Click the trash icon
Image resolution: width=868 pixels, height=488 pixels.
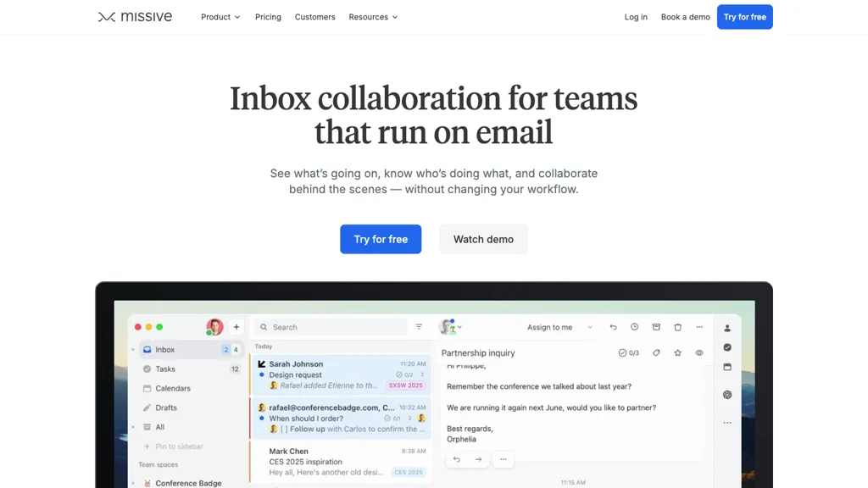coord(677,327)
